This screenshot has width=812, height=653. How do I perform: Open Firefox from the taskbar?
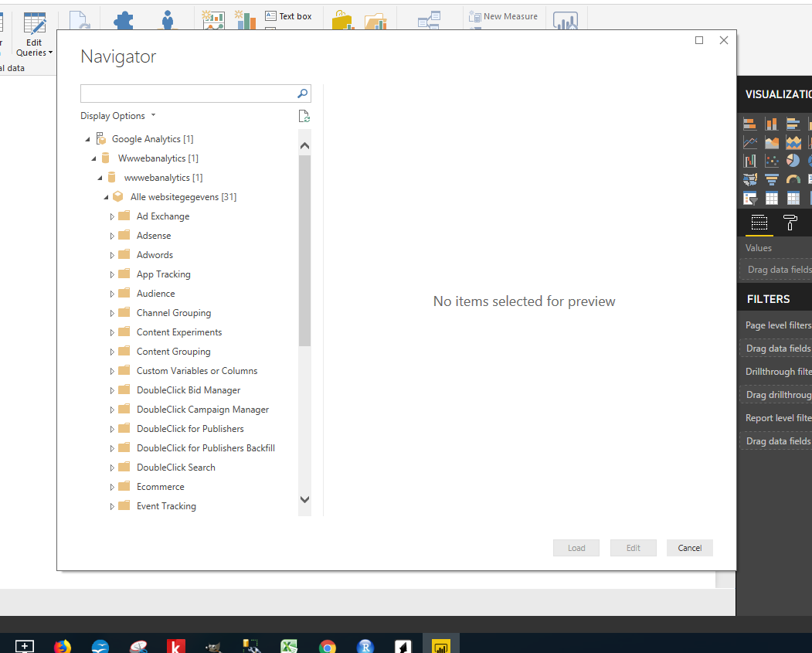coord(62,646)
